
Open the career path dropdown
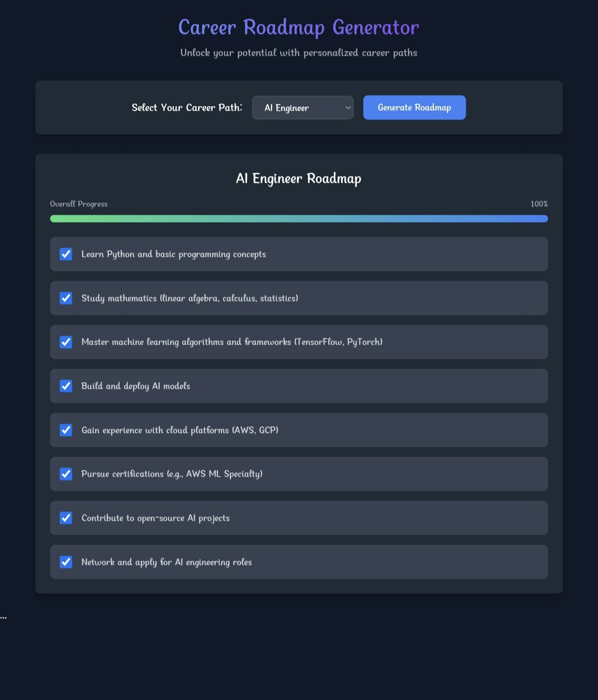pyautogui.click(x=302, y=107)
